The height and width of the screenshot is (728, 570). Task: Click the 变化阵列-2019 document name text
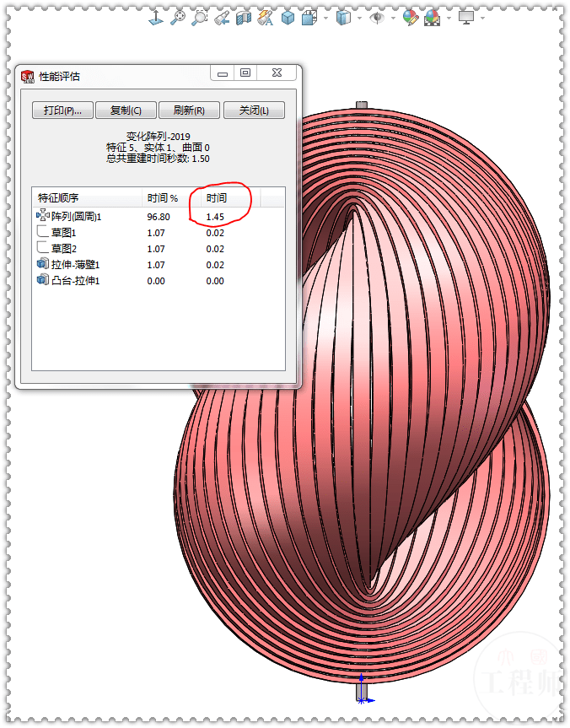(x=158, y=137)
